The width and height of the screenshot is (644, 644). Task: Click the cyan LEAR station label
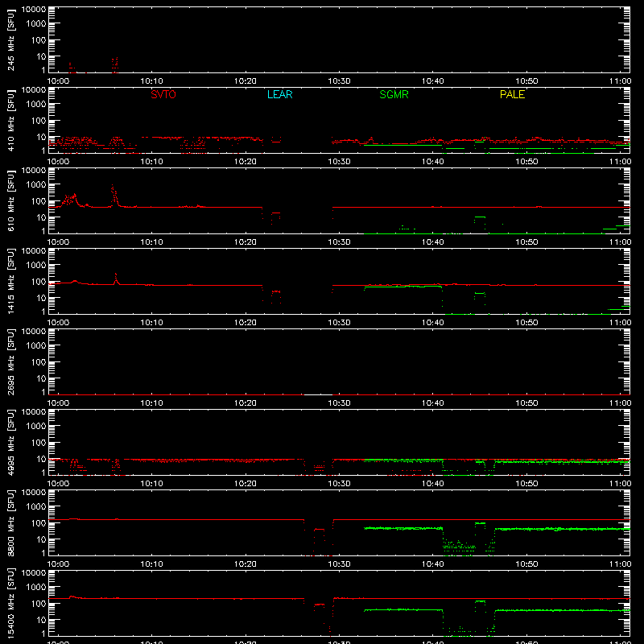(x=279, y=94)
